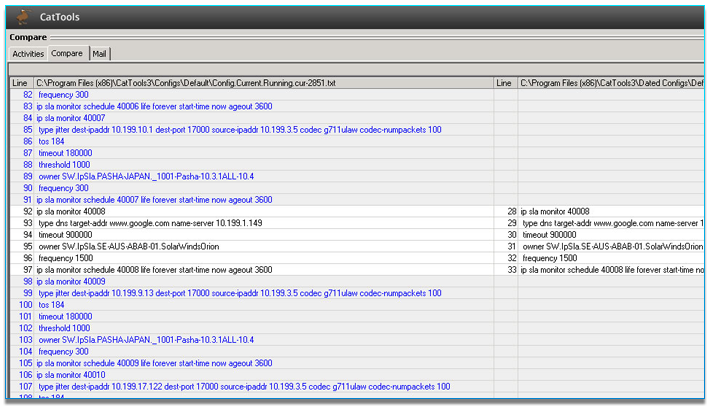Image resolution: width=710 pixels, height=410 pixels.
Task: Switch to the Activities tab
Action: click(28, 54)
